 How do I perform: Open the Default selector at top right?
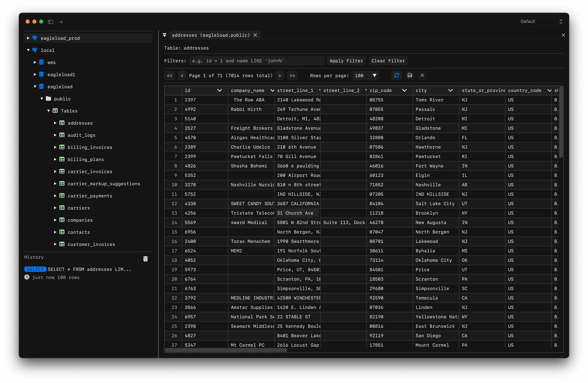point(541,21)
